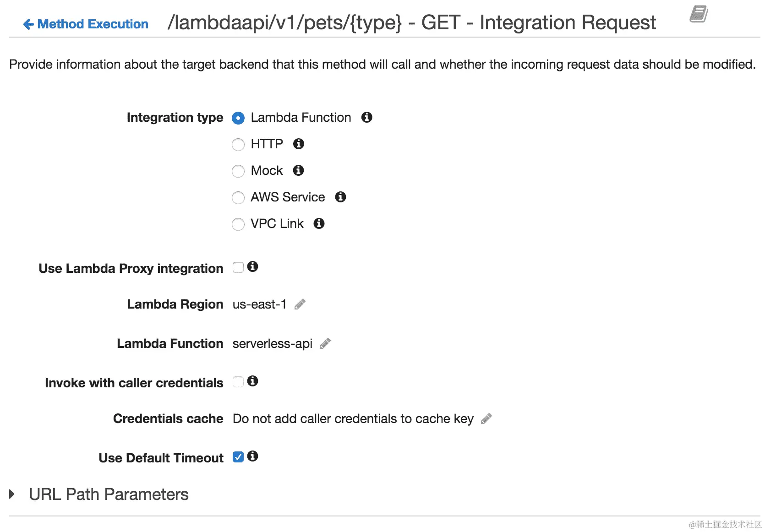Screen dimensions: 765x532
Task: Click info icon for Invoke with caller credentials
Action: click(x=252, y=381)
